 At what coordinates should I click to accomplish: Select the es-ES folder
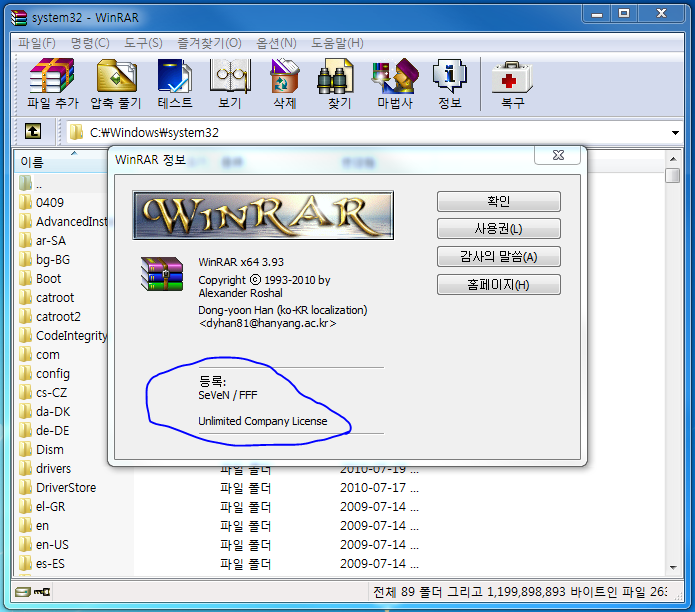42,563
